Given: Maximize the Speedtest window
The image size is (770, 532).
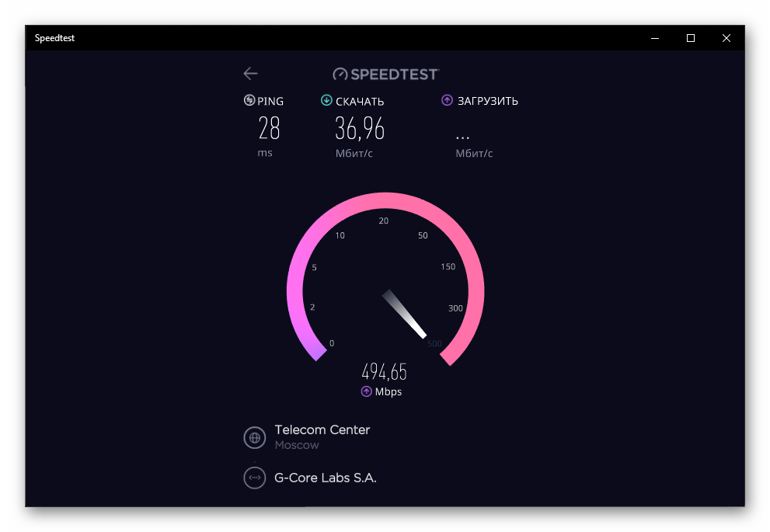Looking at the screenshot, I should (691, 38).
